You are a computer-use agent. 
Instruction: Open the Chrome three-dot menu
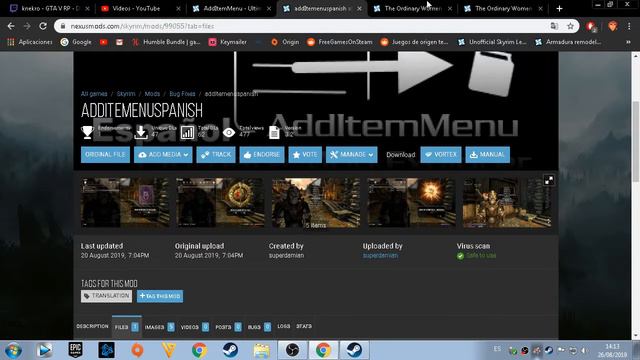coord(629,26)
